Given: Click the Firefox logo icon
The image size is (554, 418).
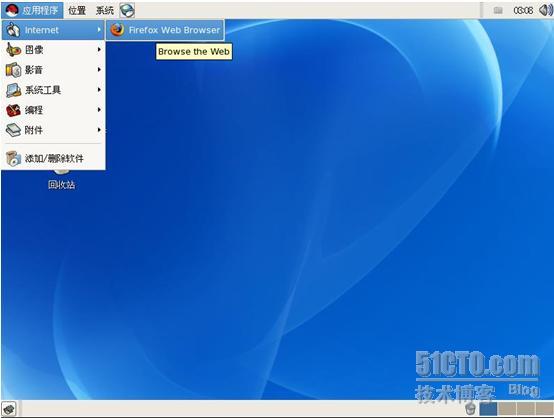Looking at the screenshot, I should tap(118, 30).
